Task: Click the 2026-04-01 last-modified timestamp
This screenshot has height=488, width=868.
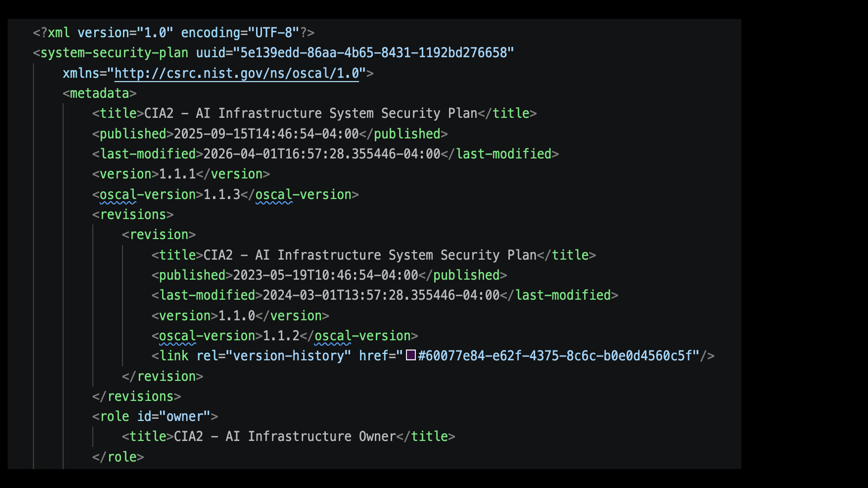Action: click(321, 154)
